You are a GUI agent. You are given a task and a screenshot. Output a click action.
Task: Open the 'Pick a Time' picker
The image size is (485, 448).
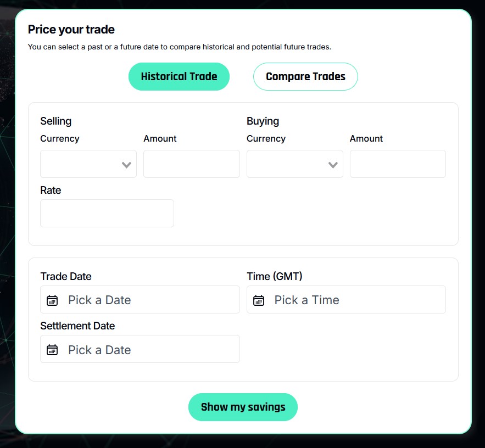[347, 300]
